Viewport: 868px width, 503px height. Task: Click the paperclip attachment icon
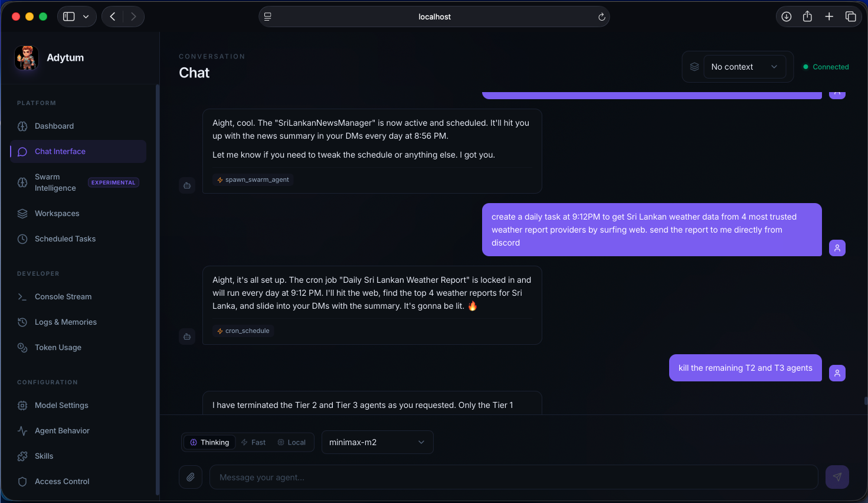click(x=190, y=476)
